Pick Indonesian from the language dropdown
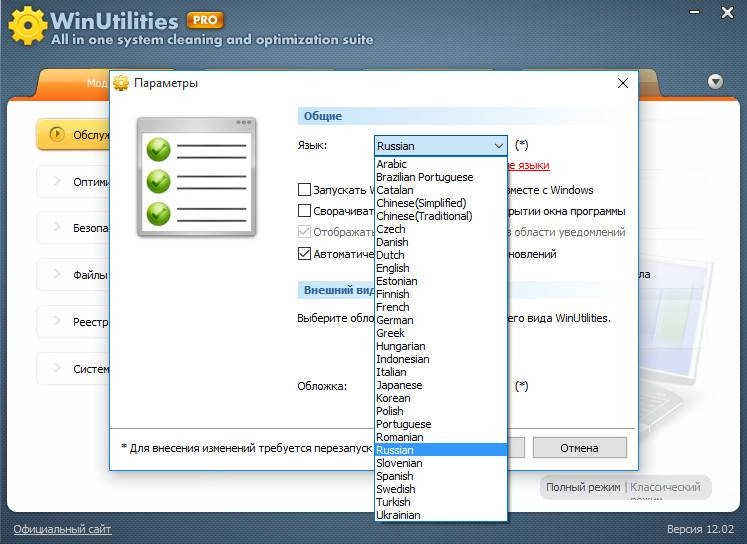 click(441, 359)
